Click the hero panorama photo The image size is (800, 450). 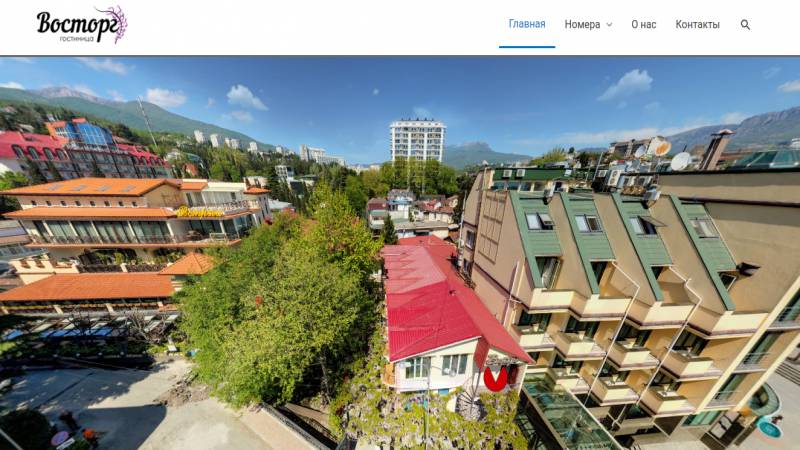tap(400, 253)
